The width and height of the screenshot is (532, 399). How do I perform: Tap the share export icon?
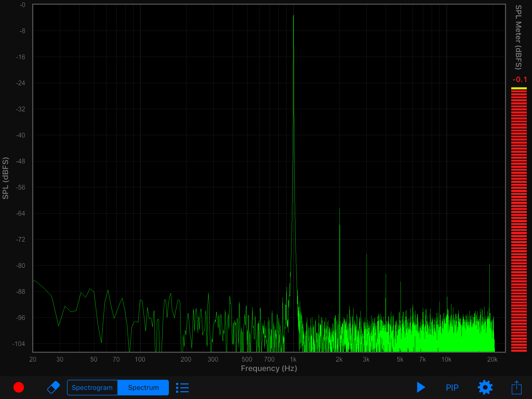[516, 387]
